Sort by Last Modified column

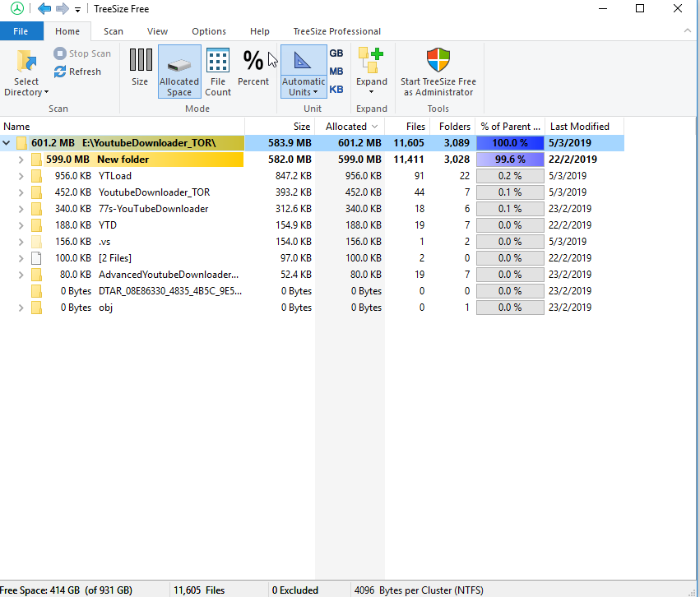[x=584, y=127]
